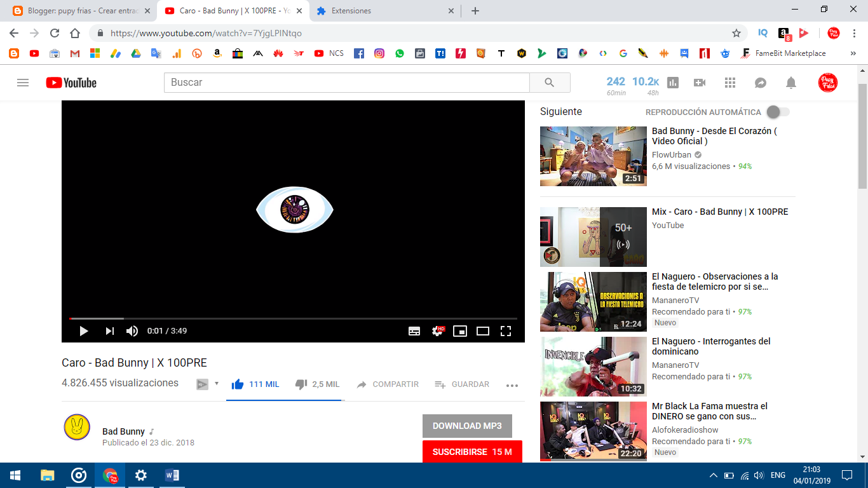Open the player settings gear
This screenshot has height=488, width=868.
tap(438, 331)
